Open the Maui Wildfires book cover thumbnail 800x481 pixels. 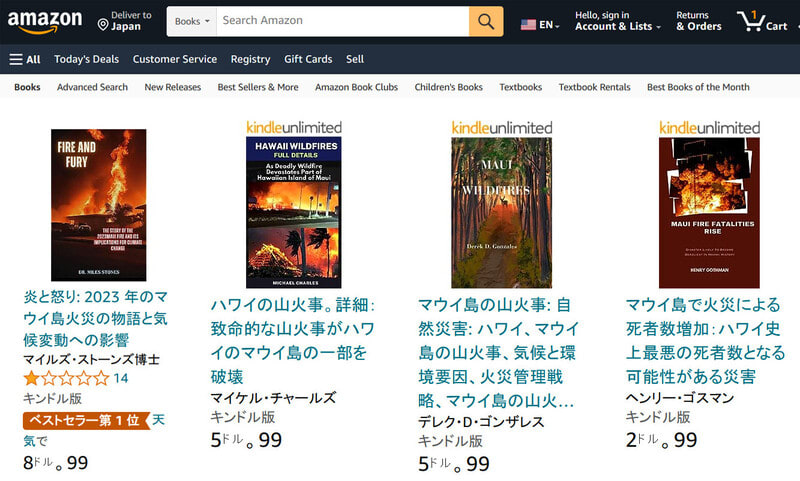(502, 213)
